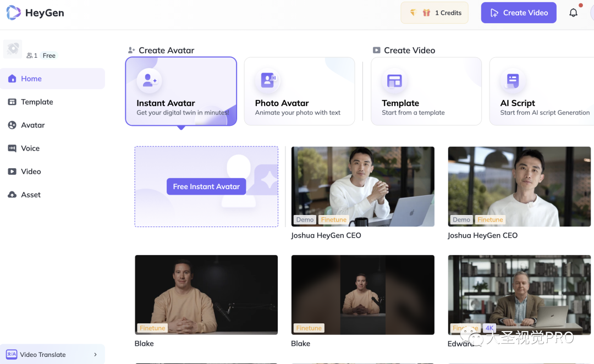Click the Free plan badge

pos(49,56)
